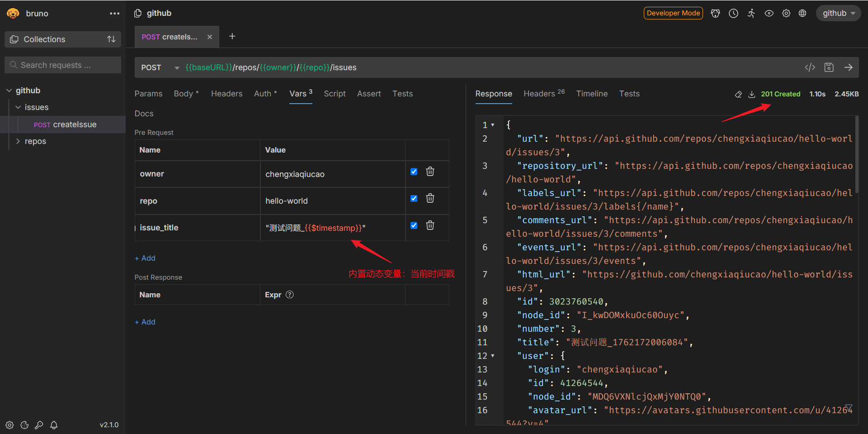Open the dog-face icon in top toolbar
The height and width of the screenshot is (434, 868).
(x=715, y=13)
